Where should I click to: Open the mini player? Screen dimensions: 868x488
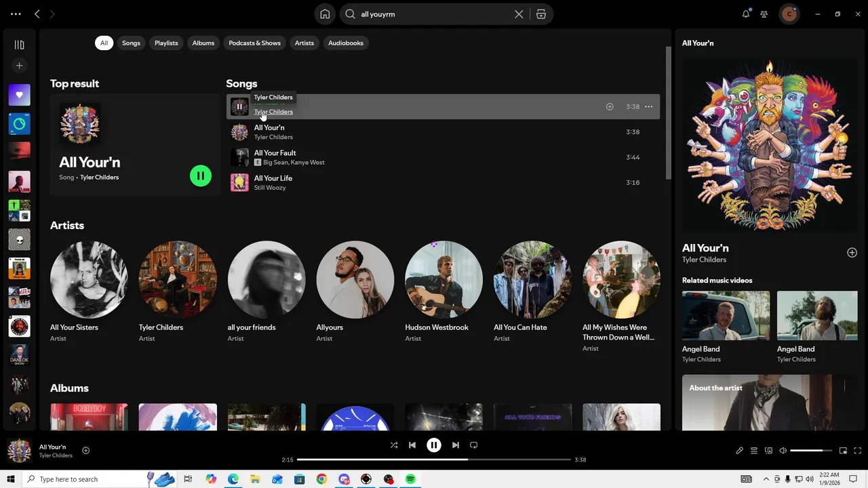(843, 451)
